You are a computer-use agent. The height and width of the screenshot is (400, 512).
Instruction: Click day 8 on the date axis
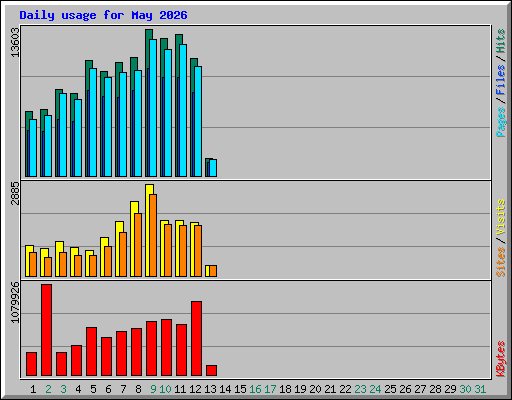pos(138,389)
